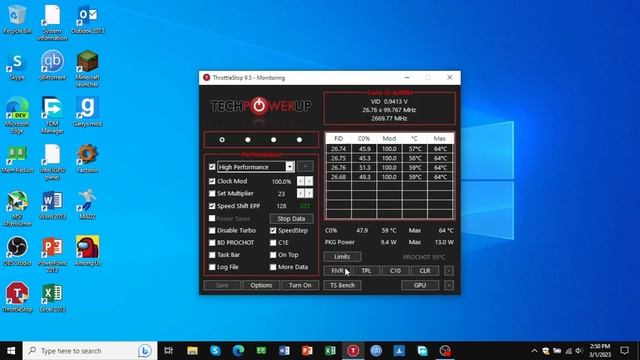Click the Turn On button
This screenshot has height=360, width=640.
point(300,285)
